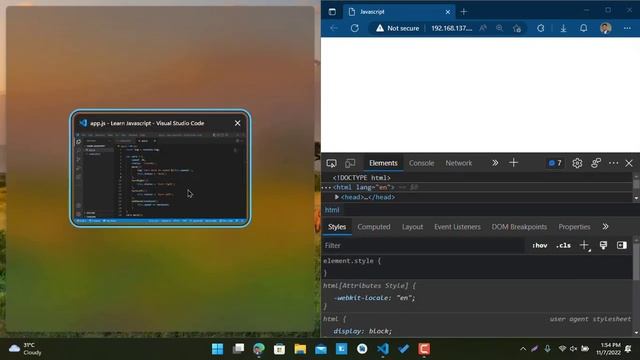Open the Mail app on taskbar
The height and width of the screenshot is (360, 640).
coord(321,349)
